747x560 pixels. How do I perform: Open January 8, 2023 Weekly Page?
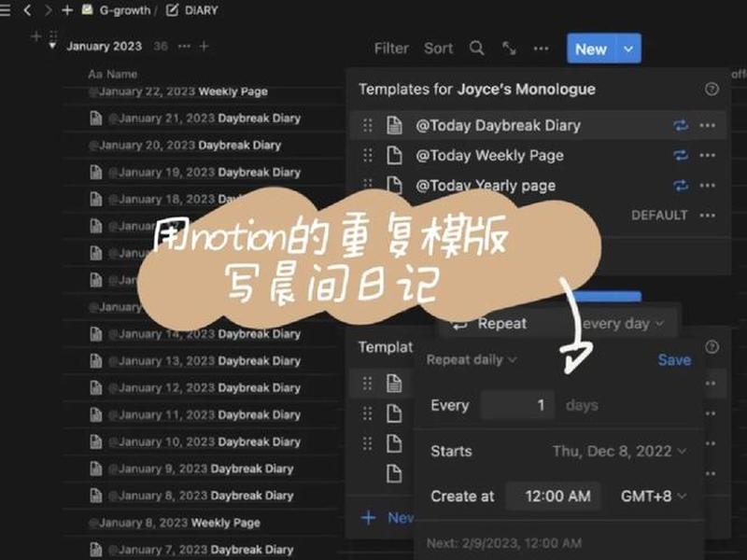coord(175,523)
